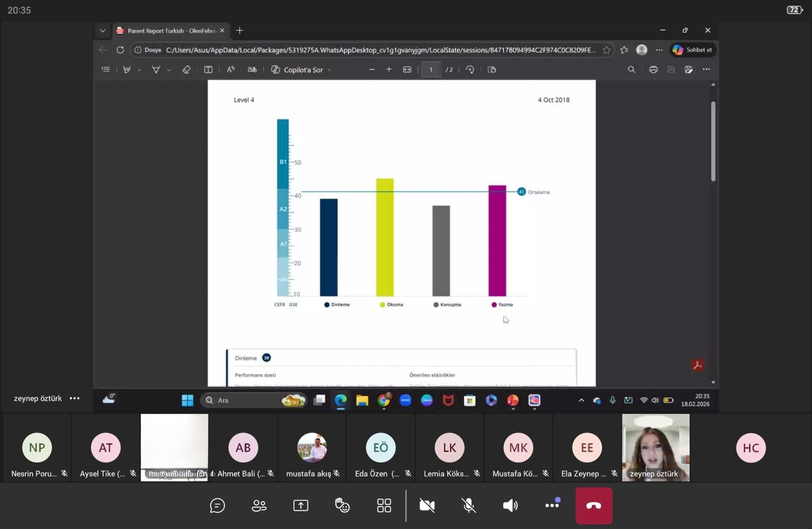Rotate the PDF page
The image size is (812, 529).
[x=470, y=70]
